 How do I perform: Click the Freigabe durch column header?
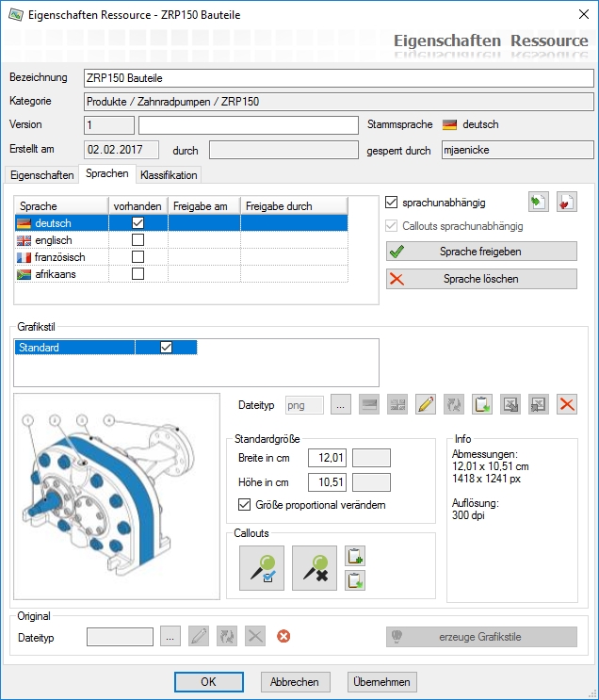pyautogui.click(x=294, y=205)
